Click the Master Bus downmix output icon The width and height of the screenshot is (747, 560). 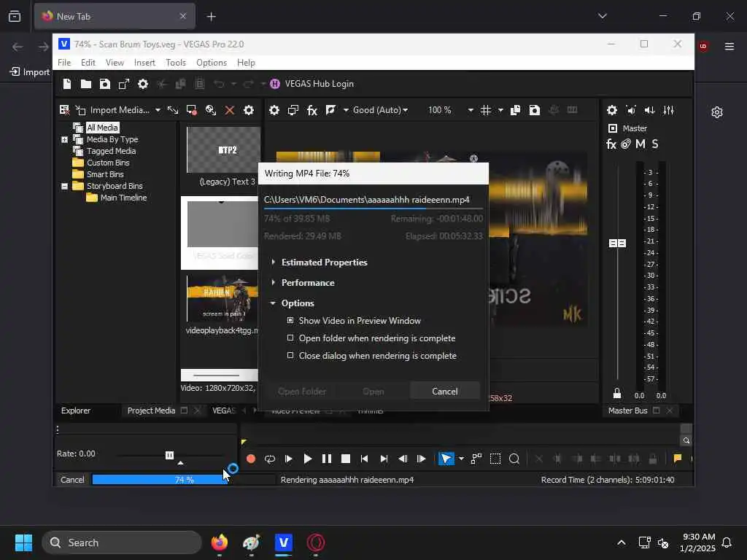(631, 110)
